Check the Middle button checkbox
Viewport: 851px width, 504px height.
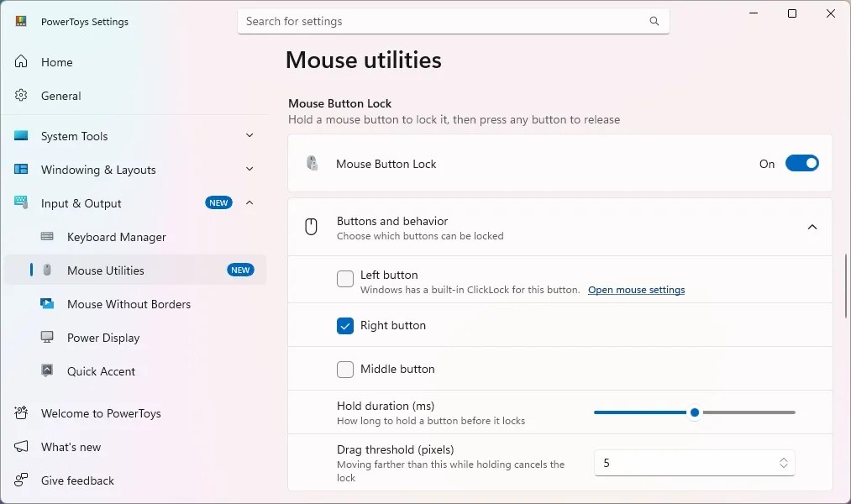point(345,370)
